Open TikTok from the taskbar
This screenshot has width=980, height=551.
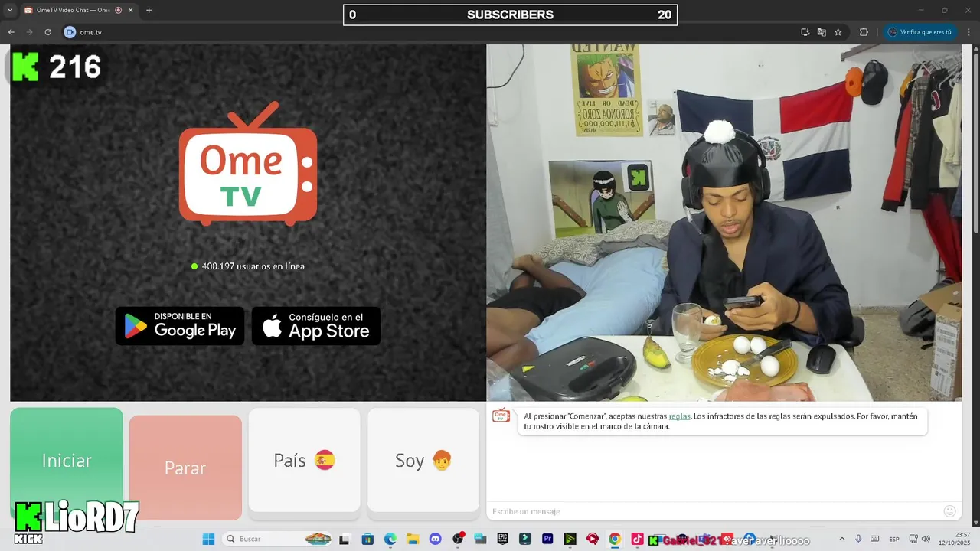[637, 539]
